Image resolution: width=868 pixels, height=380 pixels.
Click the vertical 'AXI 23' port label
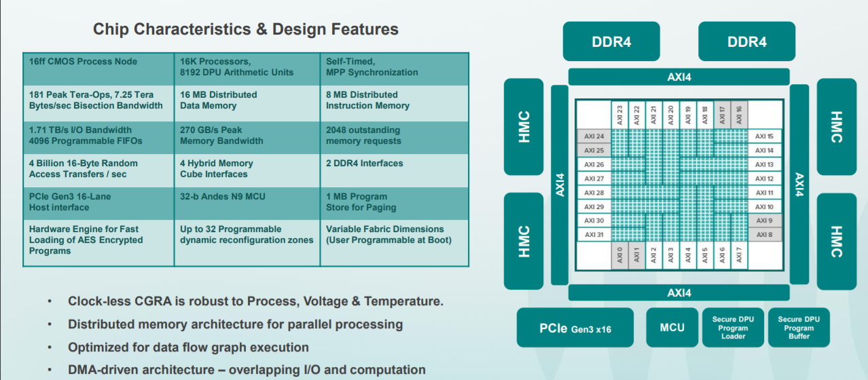point(619,114)
